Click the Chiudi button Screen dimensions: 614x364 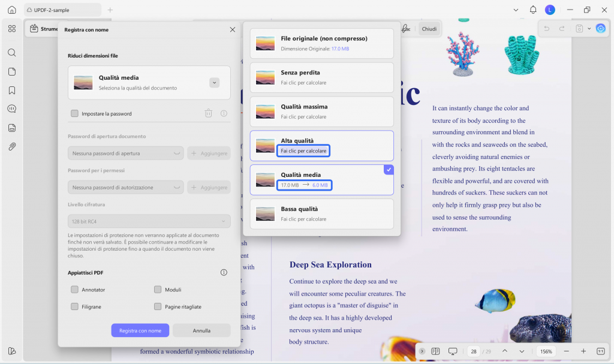[429, 29]
